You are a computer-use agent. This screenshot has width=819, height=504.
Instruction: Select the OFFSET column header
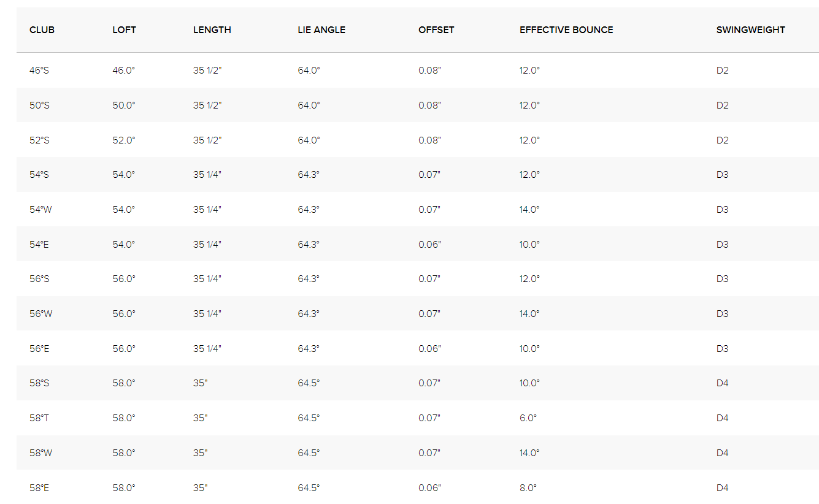pyautogui.click(x=436, y=29)
